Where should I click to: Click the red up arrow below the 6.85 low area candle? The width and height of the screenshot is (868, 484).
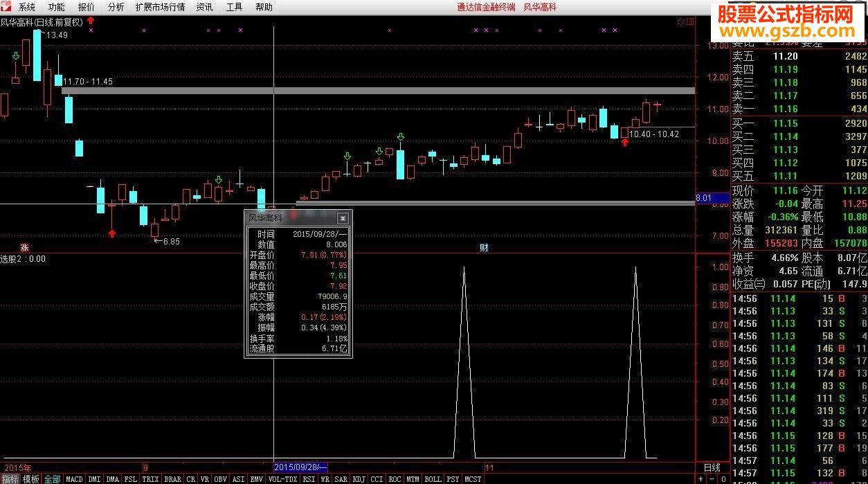coord(112,233)
